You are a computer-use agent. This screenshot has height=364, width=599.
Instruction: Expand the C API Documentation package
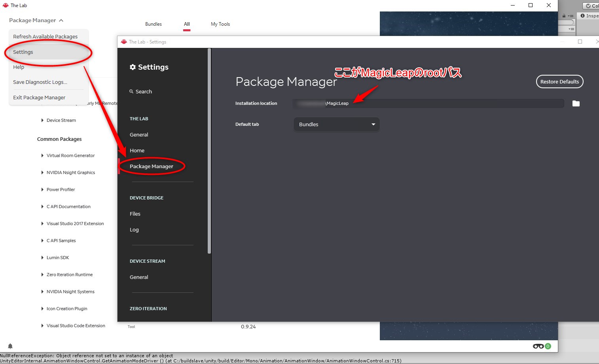click(x=42, y=207)
